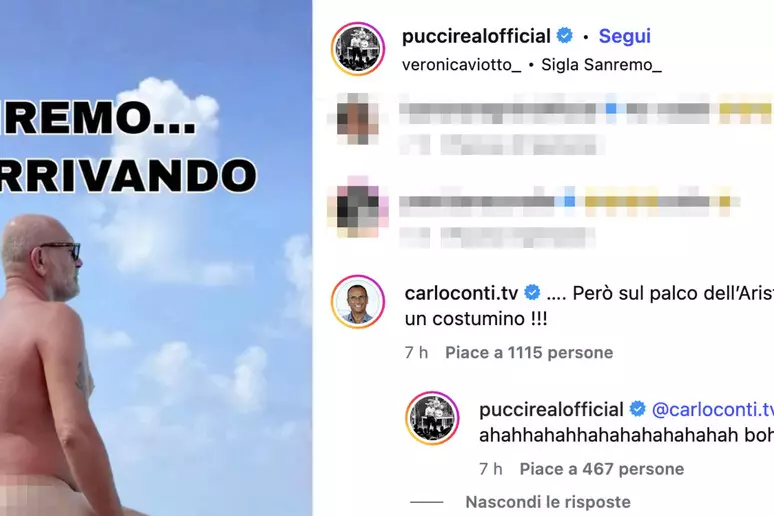Collapse replies with Nascondi le risposte
This screenshot has height=516, width=774.
click(548, 502)
